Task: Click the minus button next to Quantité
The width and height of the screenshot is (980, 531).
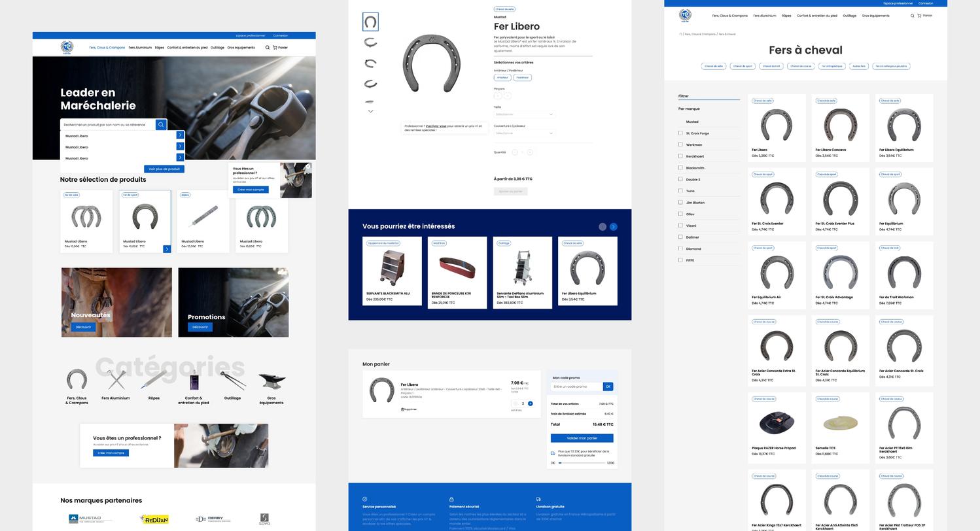Action: coord(515,152)
